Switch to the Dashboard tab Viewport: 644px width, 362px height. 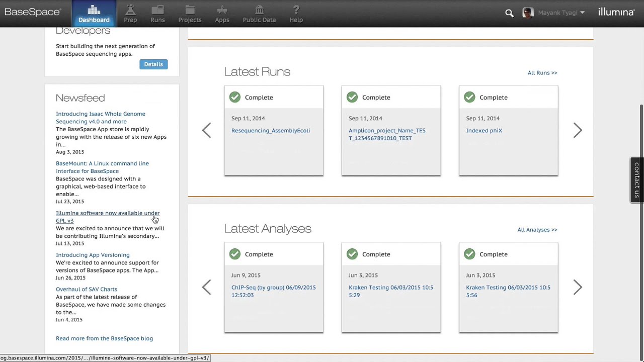tap(94, 14)
